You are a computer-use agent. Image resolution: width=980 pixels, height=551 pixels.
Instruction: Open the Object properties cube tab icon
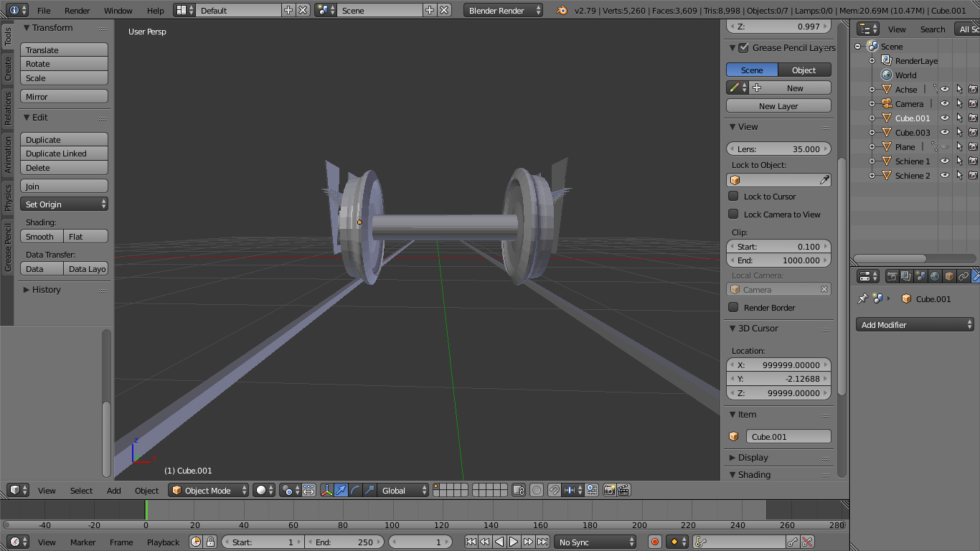[x=949, y=276]
